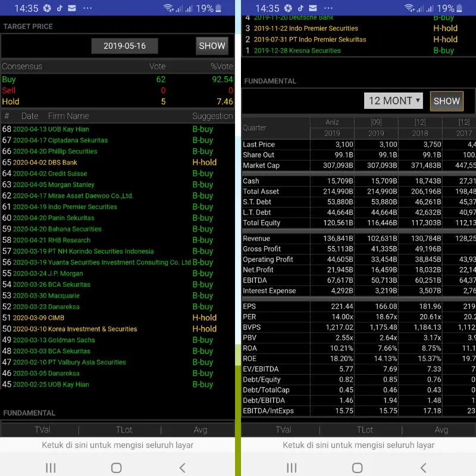Tap the shutter notification icon next to the clock
Screen dimensions: 476x476
click(47, 8)
